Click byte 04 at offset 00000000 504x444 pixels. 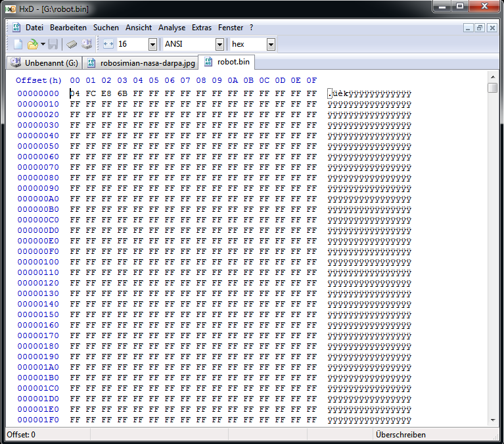(75, 93)
